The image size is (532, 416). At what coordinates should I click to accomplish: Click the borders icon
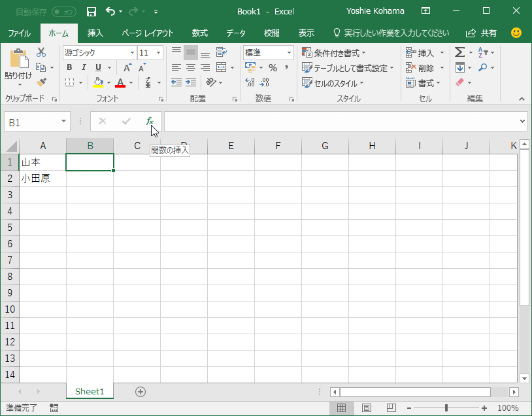69,82
